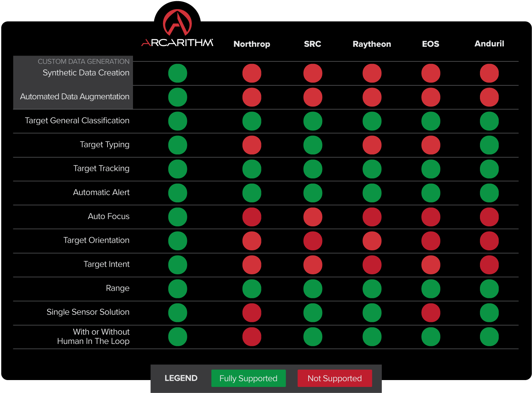
Task: Select the Target Tracking row label
Action: (101, 169)
